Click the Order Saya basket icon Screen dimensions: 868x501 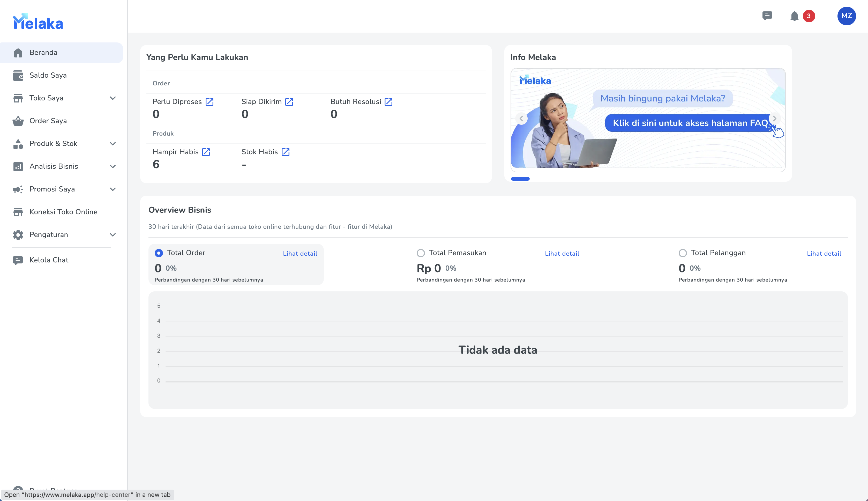(18, 121)
